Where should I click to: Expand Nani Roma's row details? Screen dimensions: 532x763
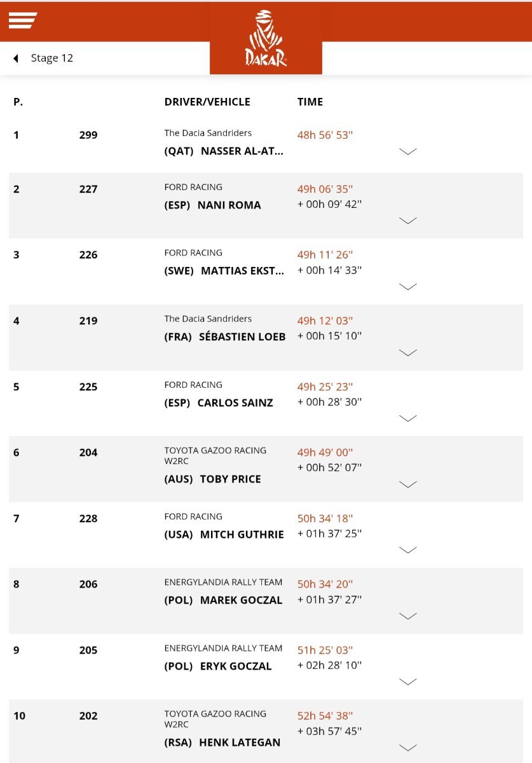[x=407, y=221]
